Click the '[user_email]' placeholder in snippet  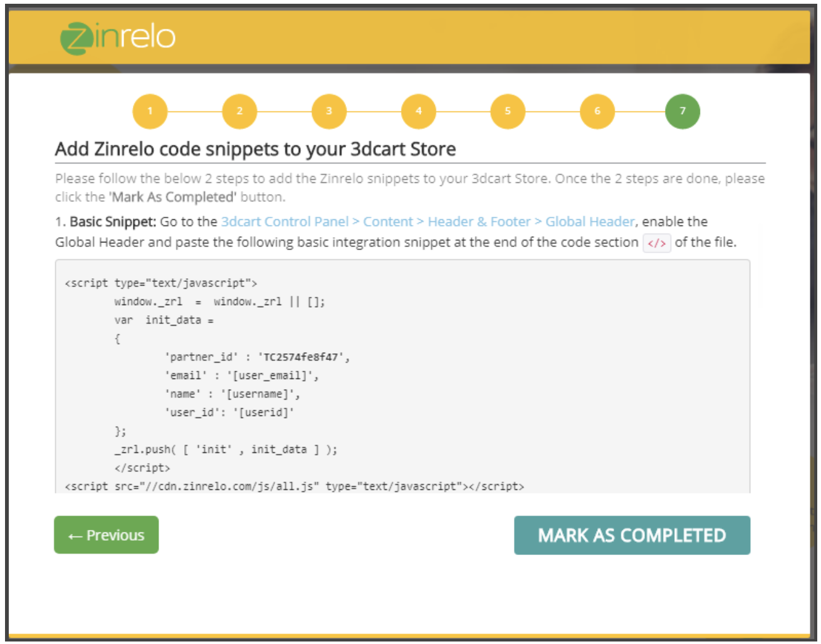270,376
